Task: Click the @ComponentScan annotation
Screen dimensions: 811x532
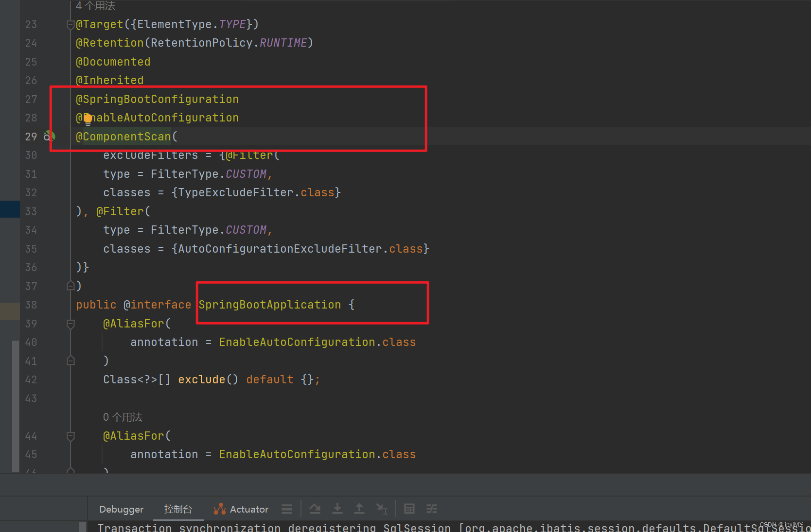Action: (123, 137)
